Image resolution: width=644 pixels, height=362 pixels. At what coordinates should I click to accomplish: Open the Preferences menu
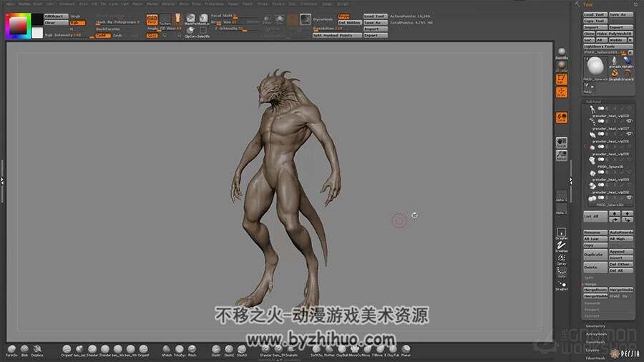coord(215,4)
